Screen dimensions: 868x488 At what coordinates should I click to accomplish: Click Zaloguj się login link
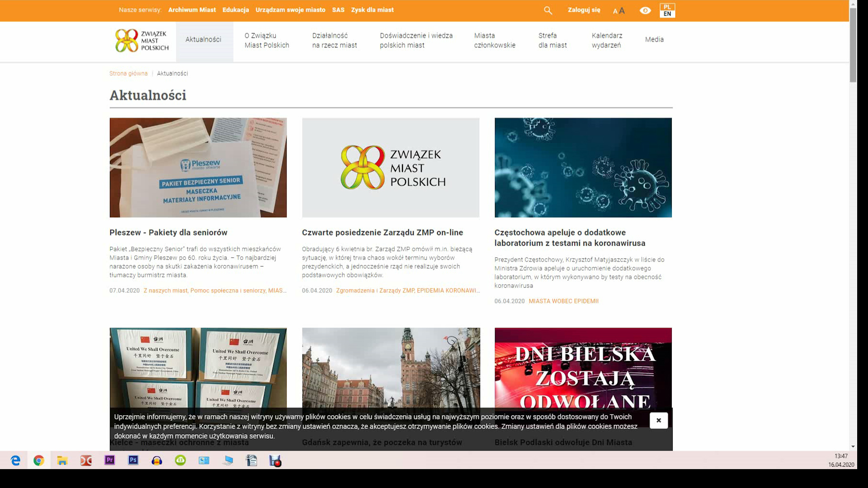tap(584, 10)
